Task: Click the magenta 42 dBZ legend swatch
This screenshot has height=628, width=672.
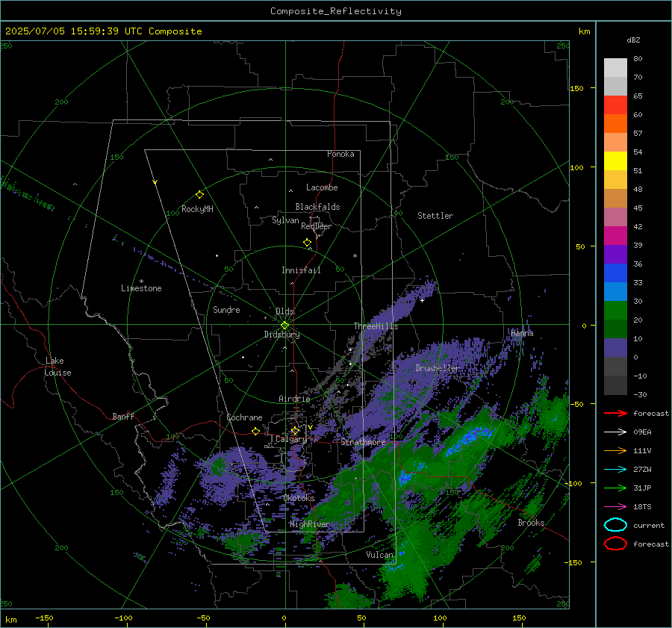Action: [615, 235]
